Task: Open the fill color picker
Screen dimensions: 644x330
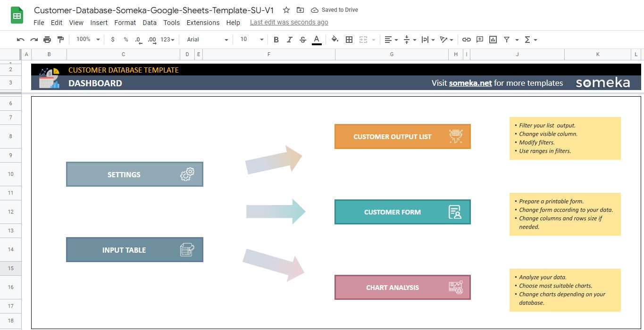Action: click(x=335, y=40)
